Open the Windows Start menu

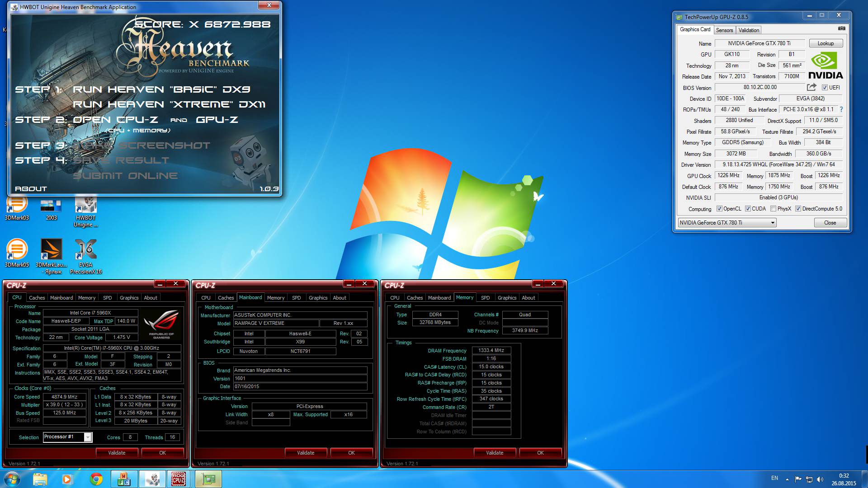(x=12, y=479)
